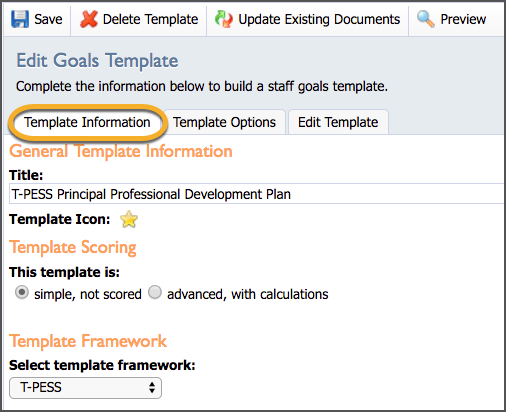Image resolution: width=506 pixels, height=412 pixels.
Task: Click the red X delete icon
Action: (x=89, y=19)
